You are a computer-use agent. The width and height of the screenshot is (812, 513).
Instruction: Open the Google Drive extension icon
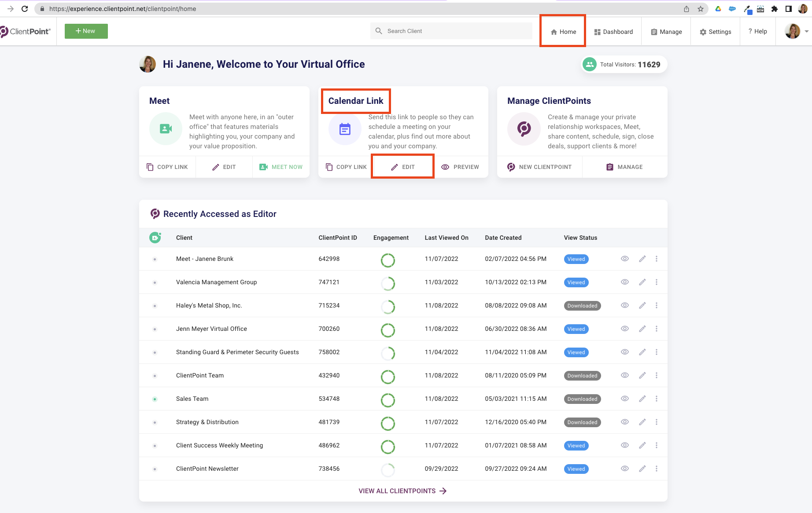(x=718, y=9)
